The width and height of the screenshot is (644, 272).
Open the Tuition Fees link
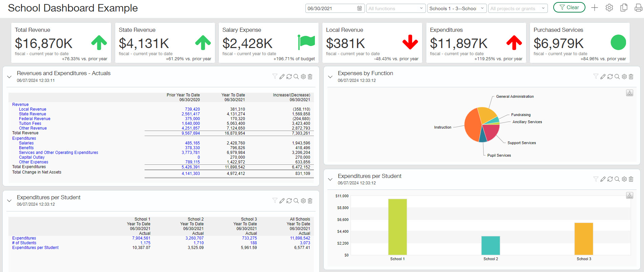(30, 123)
